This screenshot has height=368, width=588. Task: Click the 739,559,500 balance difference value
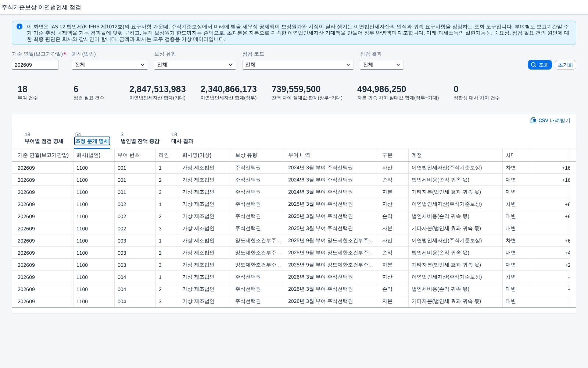(296, 89)
